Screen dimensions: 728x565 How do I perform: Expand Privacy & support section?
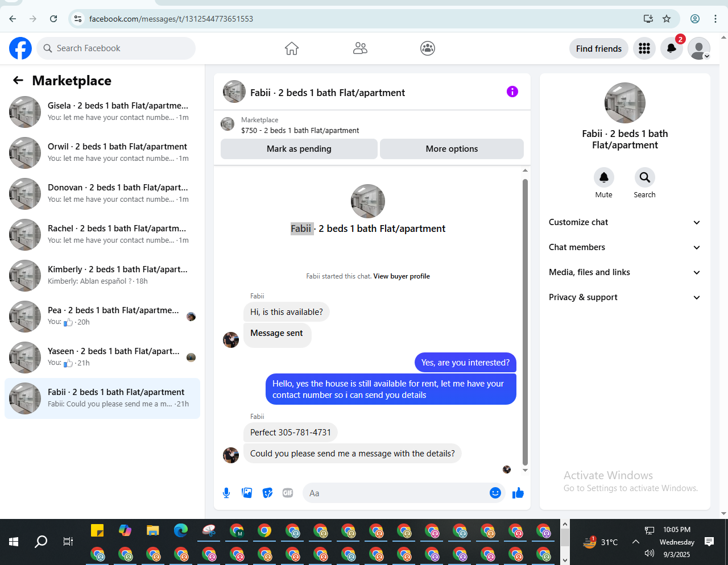tap(624, 297)
